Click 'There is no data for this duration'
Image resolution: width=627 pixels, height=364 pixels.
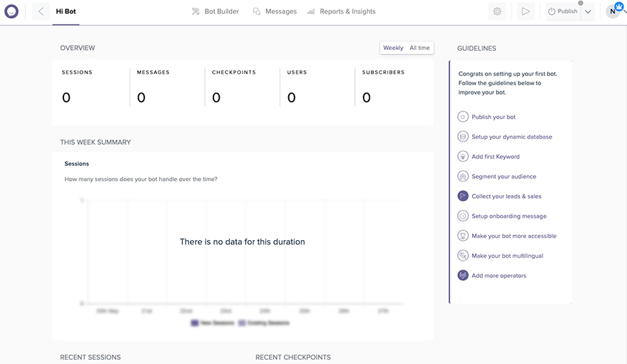(242, 241)
